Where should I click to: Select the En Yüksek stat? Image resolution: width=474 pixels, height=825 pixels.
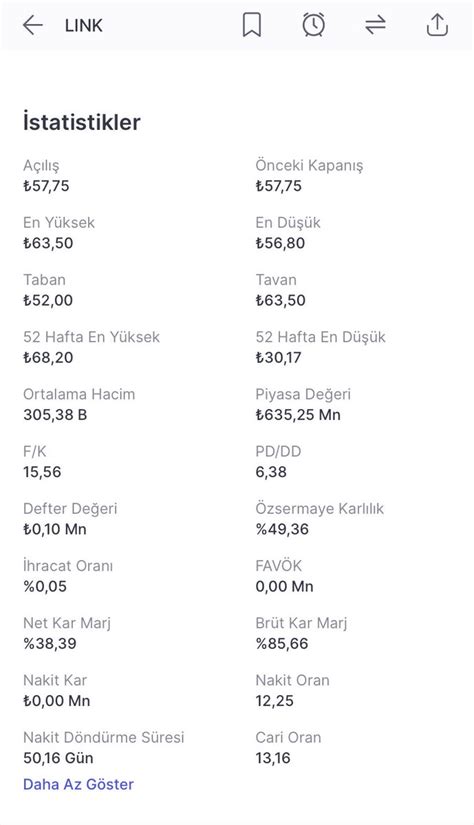coord(59,233)
